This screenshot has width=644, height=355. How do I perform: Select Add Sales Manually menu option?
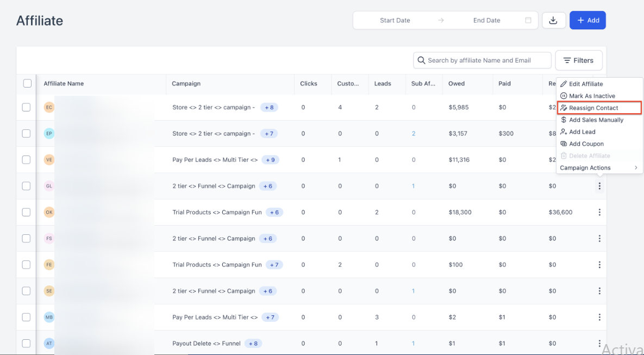(x=596, y=120)
